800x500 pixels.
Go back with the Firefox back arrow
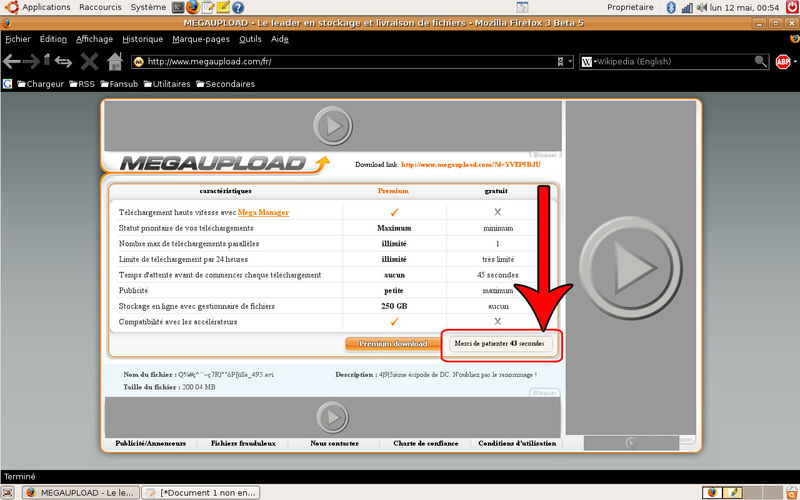[12, 62]
